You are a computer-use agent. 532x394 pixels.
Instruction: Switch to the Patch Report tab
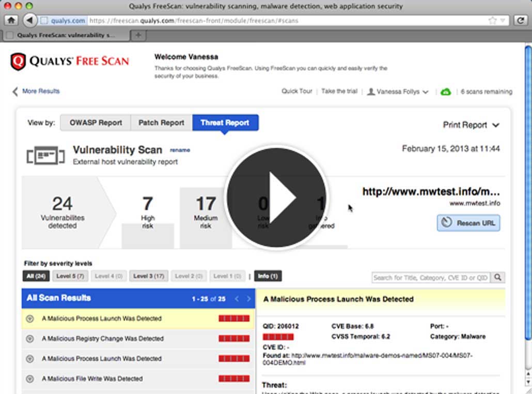point(162,123)
